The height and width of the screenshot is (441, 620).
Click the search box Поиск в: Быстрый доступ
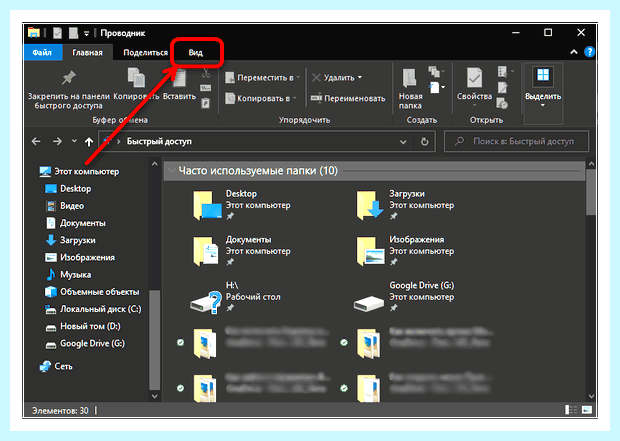click(x=516, y=141)
